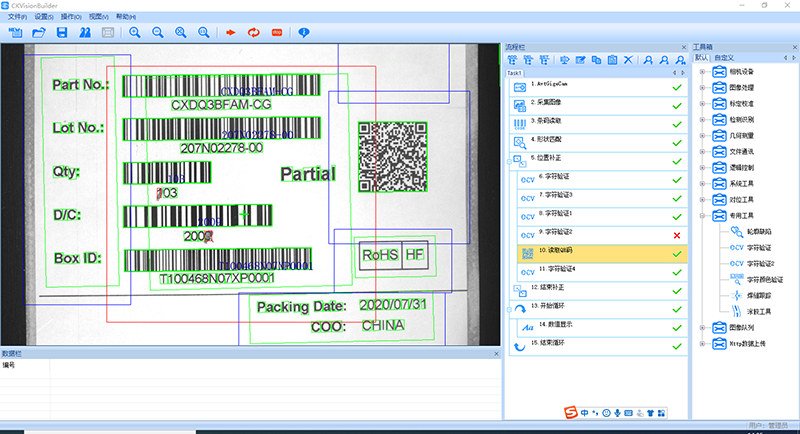Collapse the 5.位置补正 step group
Image resolution: width=800 pixels, height=434 pixels.
click(x=509, y=160)
